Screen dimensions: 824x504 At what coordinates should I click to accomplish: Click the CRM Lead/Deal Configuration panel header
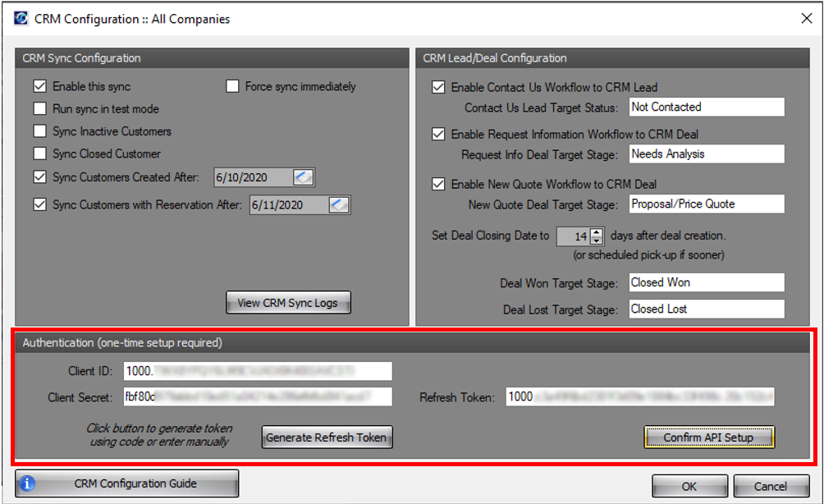coord(612,57)
